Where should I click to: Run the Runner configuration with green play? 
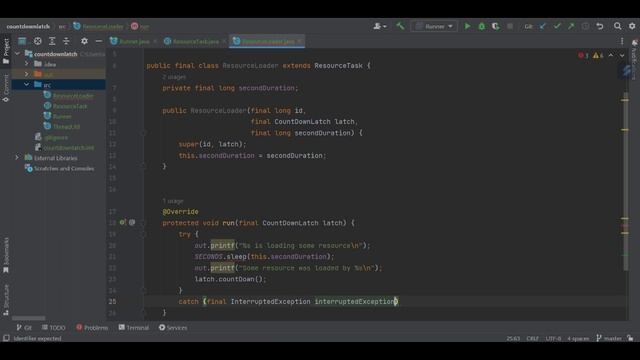(467, 27)
